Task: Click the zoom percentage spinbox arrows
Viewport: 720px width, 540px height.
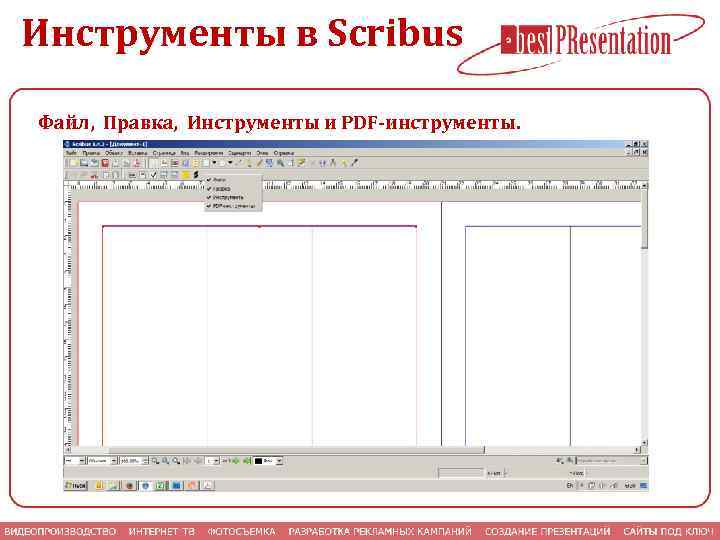Action: (146, 461)
